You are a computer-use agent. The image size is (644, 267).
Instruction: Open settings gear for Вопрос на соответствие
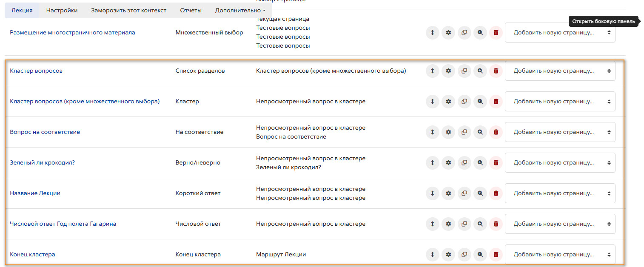tap(448, 132)
